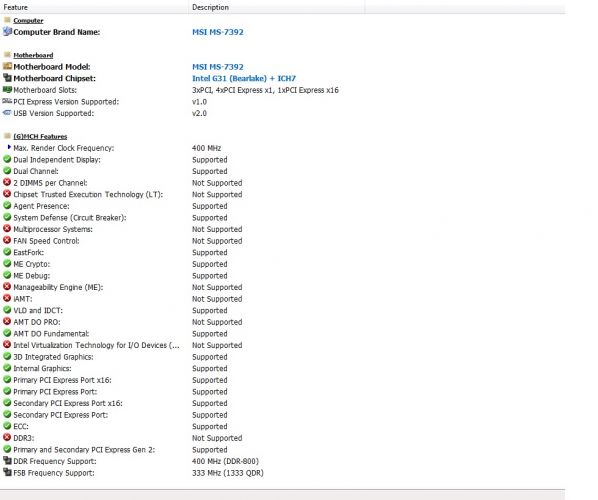598x500 pixels.
Task: Click the red cross beside DDR3
Action: [7, 437]
